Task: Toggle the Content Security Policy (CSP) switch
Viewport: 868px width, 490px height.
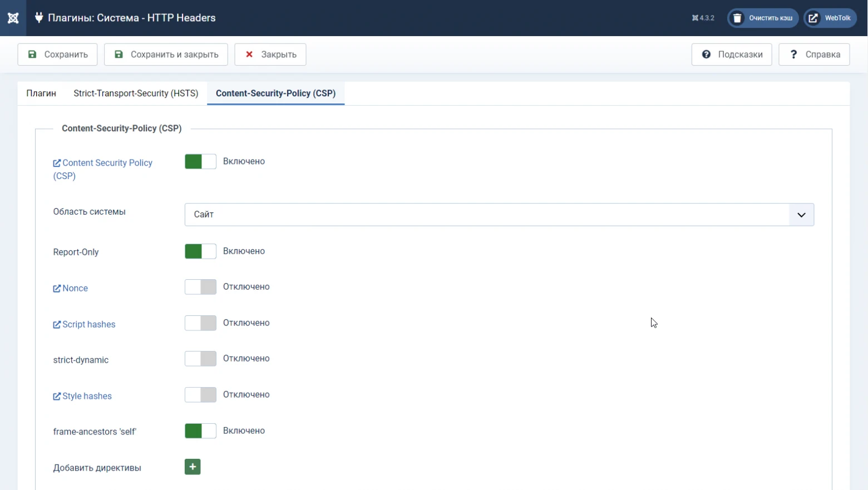Action: point(200,161)
